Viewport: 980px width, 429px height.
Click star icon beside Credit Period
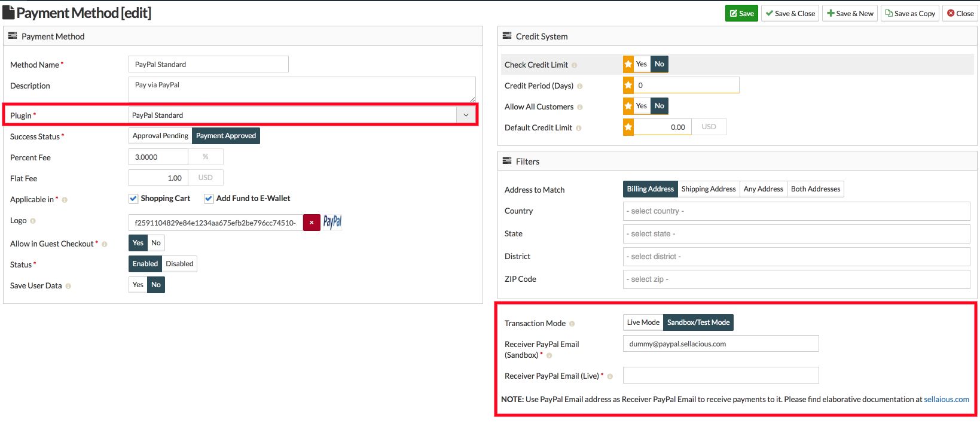click(x=628, y=85)
